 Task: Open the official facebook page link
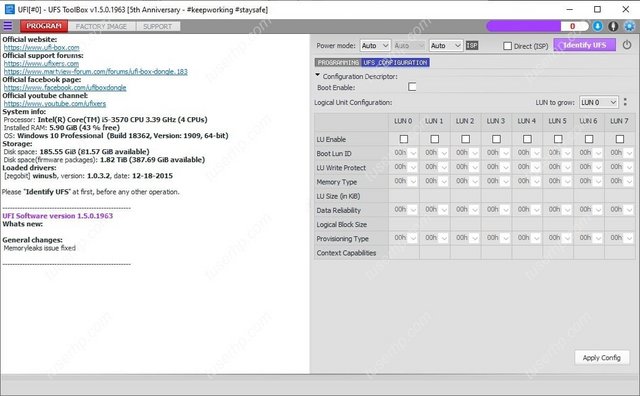tap(65, 87)
